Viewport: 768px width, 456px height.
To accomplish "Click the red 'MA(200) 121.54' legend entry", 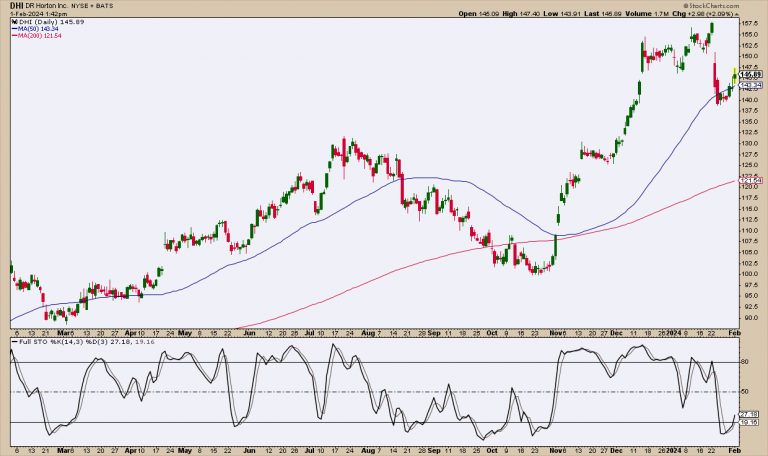I will click(x=37, y=36).
